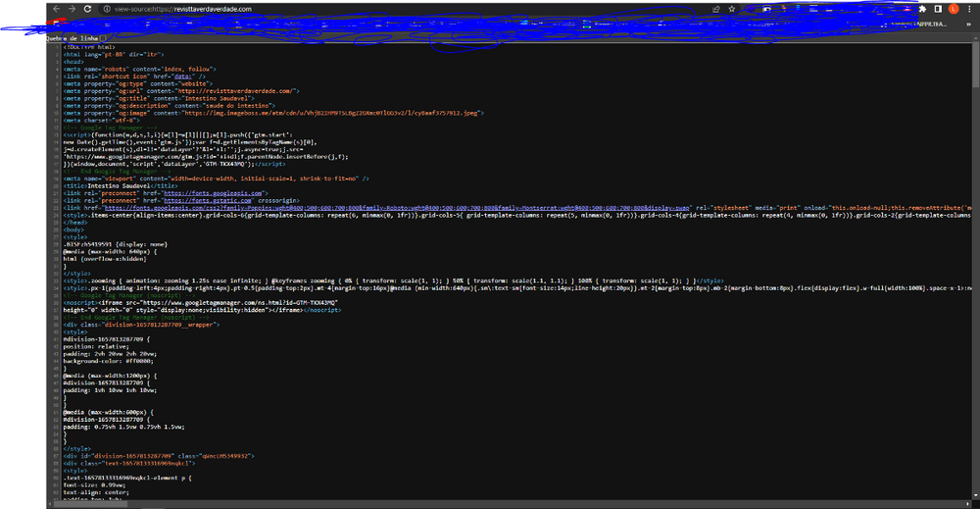Screen dimensions: 980x509
Task: Click the og:image imageboss URL value
Action: (x=331, y=113)
